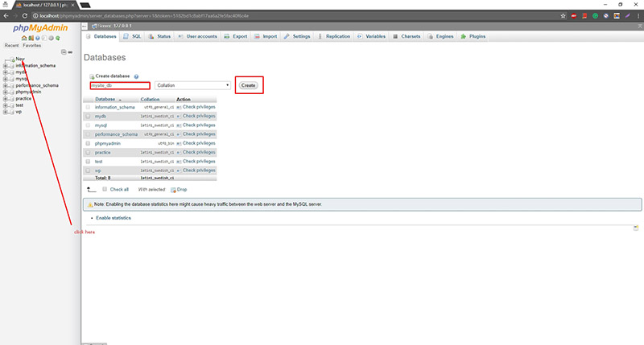Screen dimensions: 644x345
Task: Click the Drop icon below table
Action: point(173,190)
